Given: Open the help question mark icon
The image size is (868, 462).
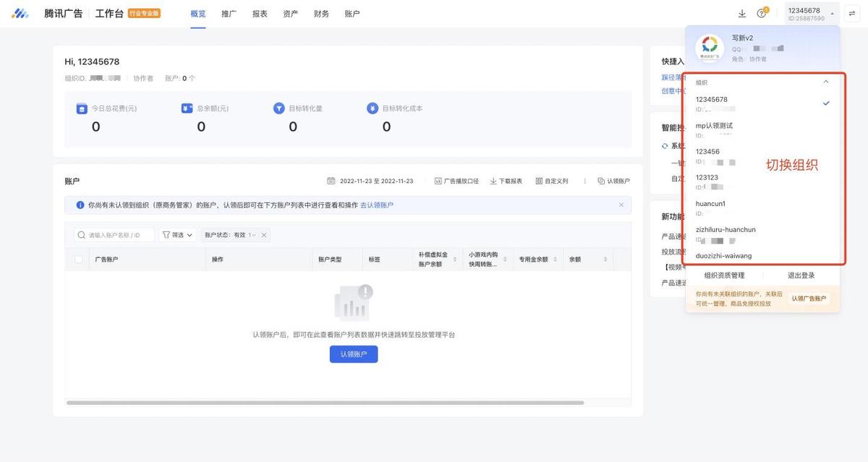Looking at the screenshot, I should [x=761, y=14].
